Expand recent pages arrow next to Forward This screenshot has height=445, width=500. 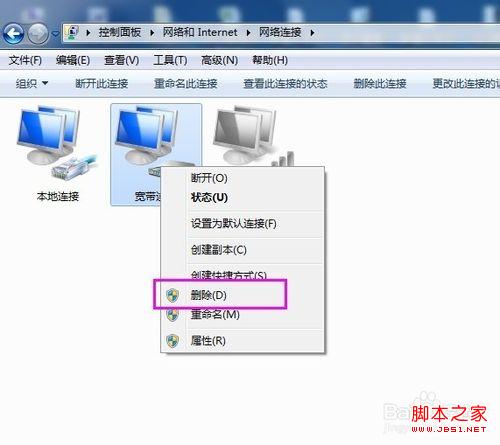tap(55, 34)
